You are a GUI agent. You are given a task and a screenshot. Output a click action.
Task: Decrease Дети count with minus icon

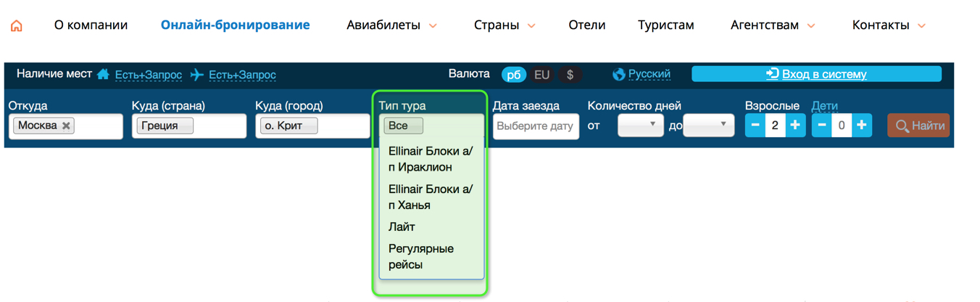click(x=822, y=126)
